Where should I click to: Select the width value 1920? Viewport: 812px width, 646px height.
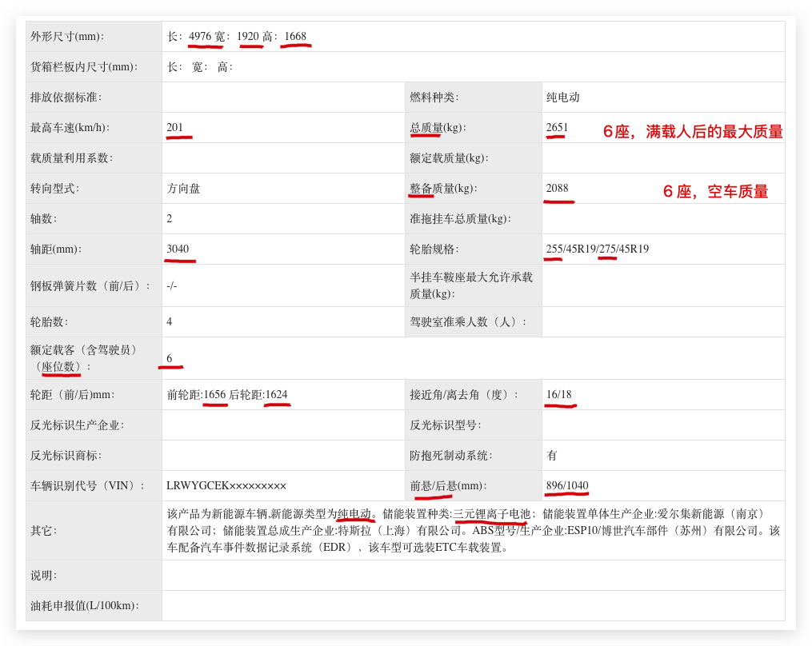[248, 36]
